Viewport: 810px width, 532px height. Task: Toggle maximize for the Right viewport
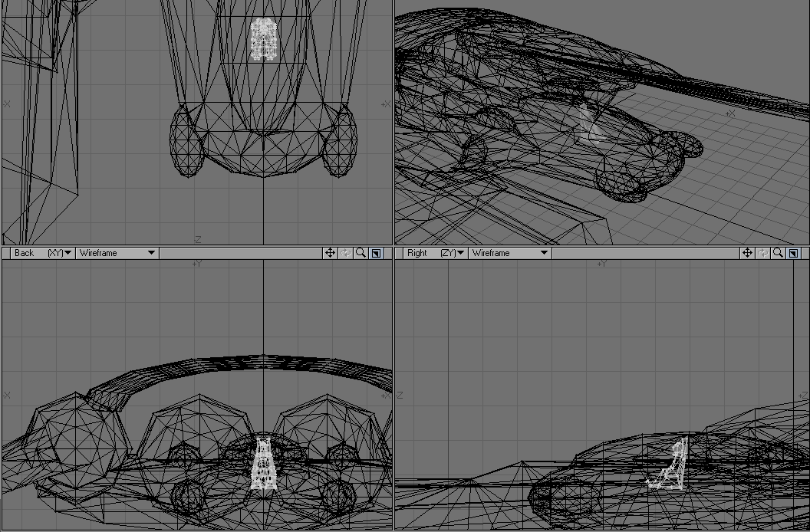793,253
